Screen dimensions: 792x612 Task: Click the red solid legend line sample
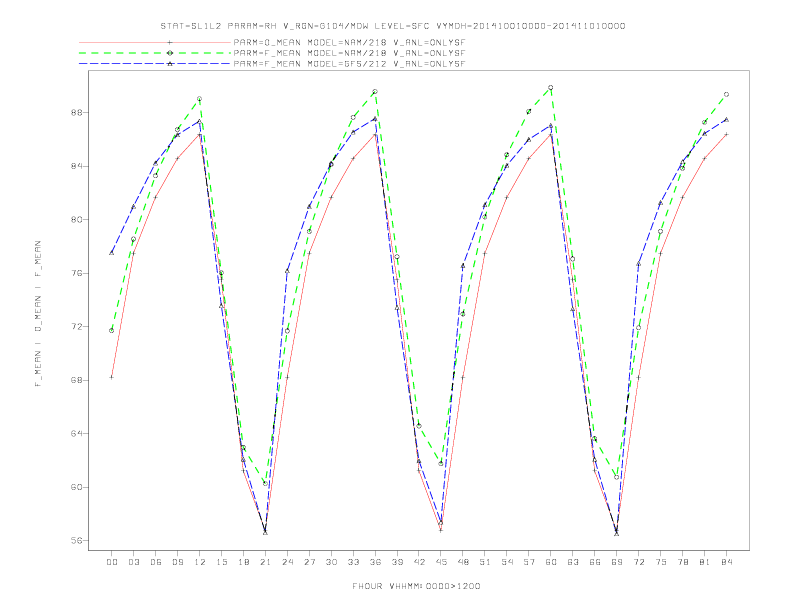[155, 42]
